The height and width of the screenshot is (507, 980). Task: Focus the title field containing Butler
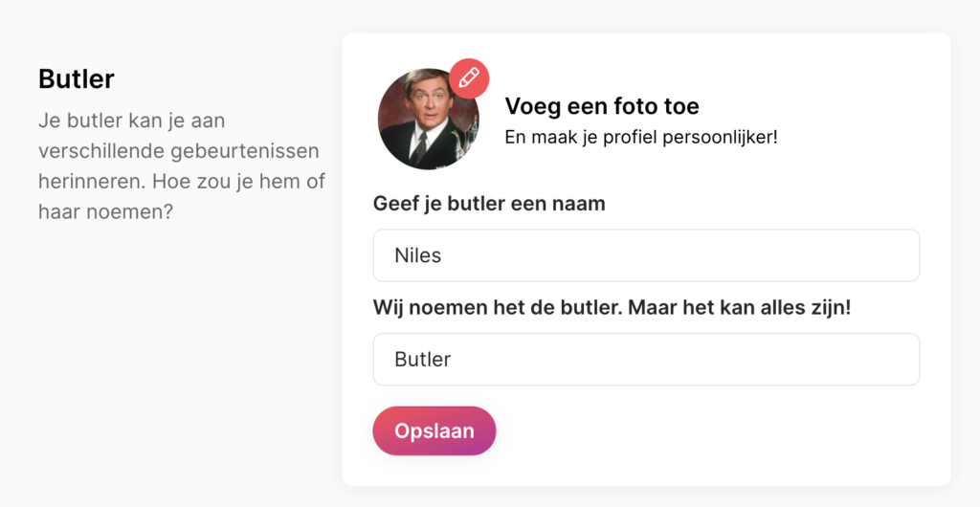646,359
